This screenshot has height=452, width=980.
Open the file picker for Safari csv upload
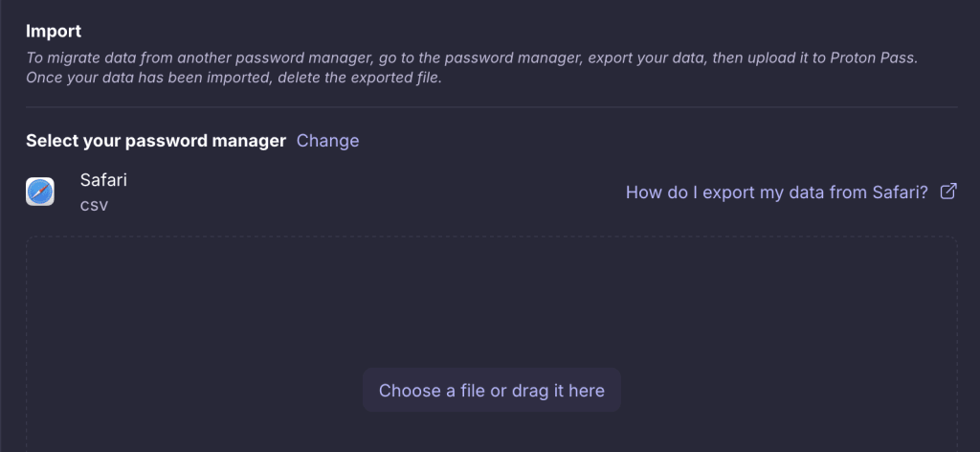click(x=491, y=390)
